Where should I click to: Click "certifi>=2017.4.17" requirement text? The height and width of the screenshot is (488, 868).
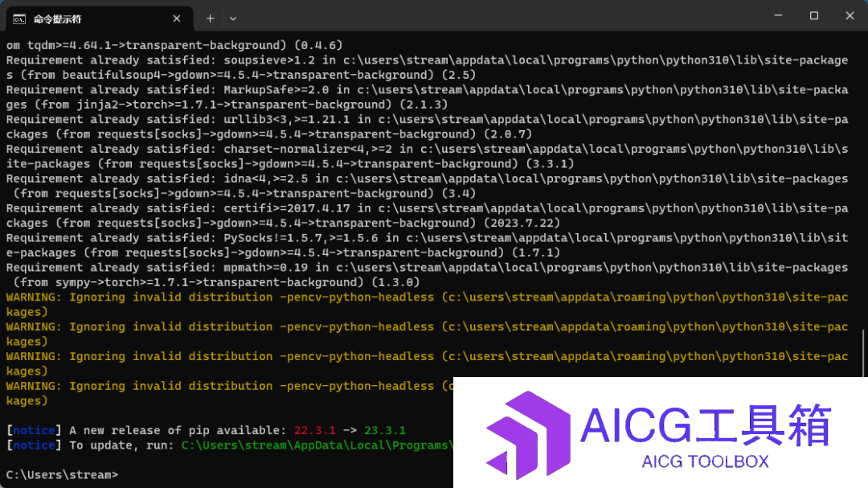click(287, 208)
